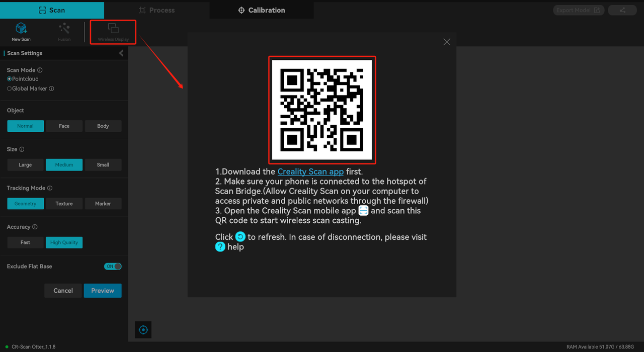Image resolution: width=644 pixels, height=352 pixels.
Task: Open the Creality Scan app download link
Action: pyautogui.click(x=310, y=171)
